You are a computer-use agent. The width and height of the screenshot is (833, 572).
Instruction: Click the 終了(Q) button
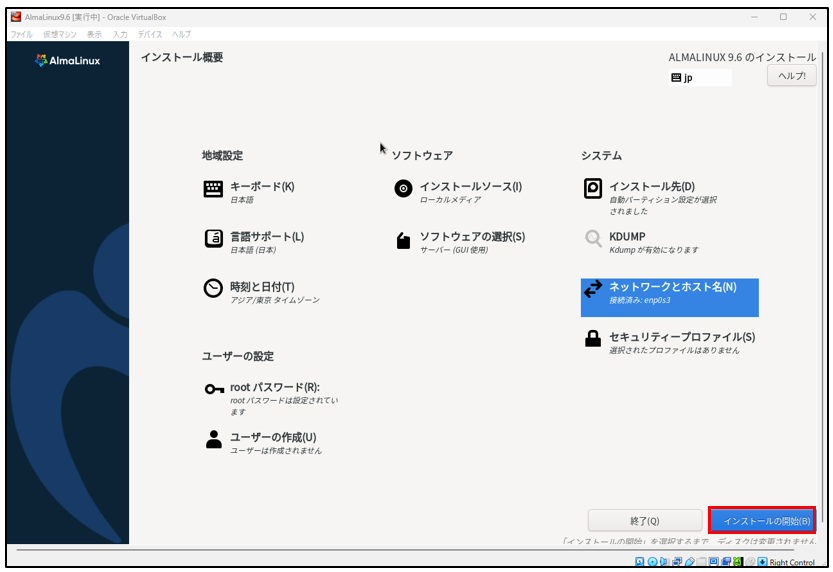(x=645, y=521)
